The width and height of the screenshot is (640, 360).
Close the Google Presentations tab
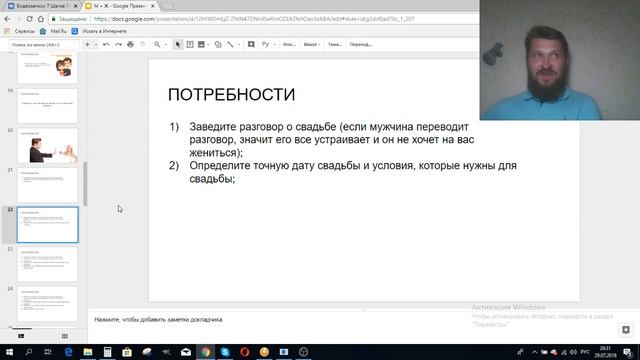153,6
